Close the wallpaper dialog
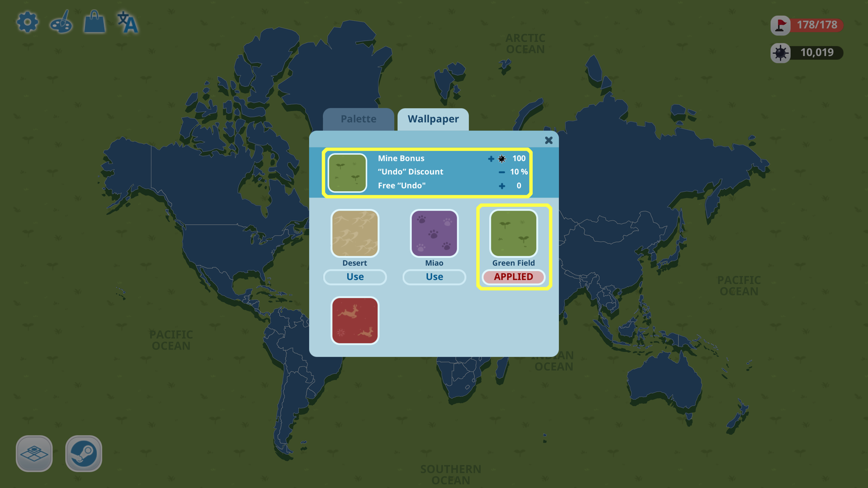The height and width of the screenshot is (488, 868). click(549, 141)
